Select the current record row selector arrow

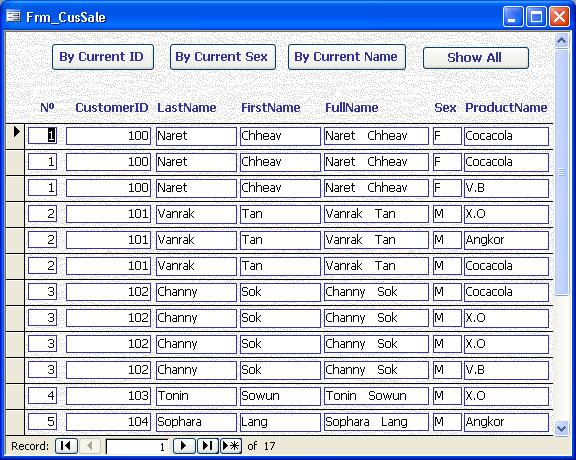(16, 136)
